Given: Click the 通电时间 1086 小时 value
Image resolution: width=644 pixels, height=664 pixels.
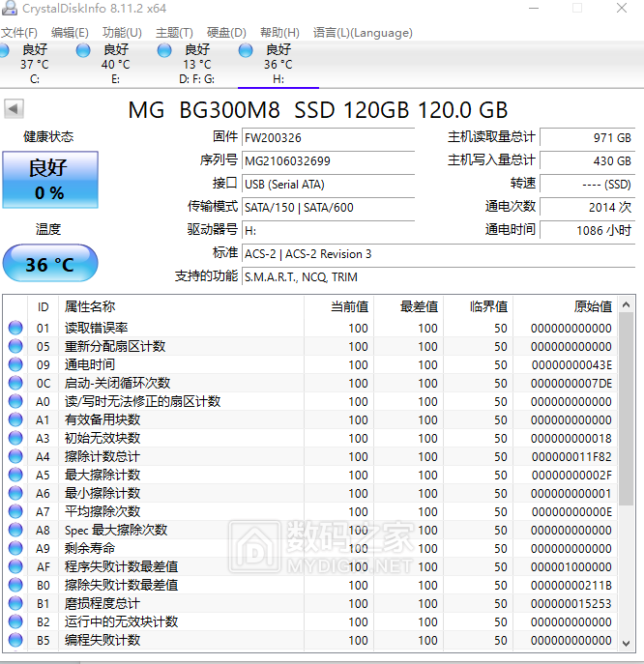Looking at the screenshot, I should (x=587, y=231).
